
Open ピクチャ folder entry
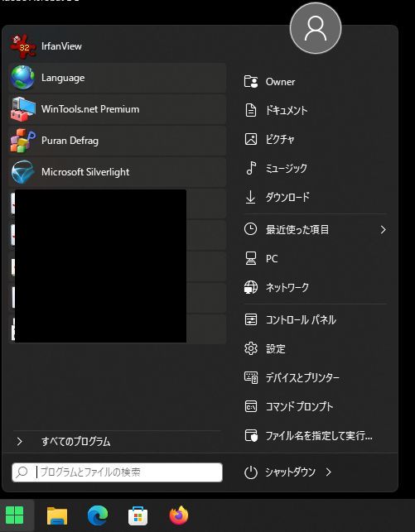point(280,139)
